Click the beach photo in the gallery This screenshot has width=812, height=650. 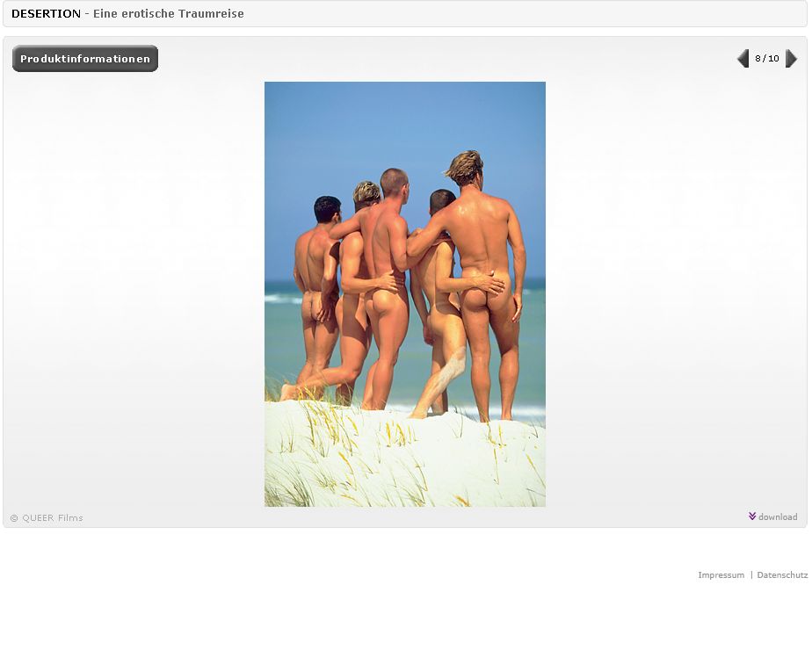tap(405, 294)
